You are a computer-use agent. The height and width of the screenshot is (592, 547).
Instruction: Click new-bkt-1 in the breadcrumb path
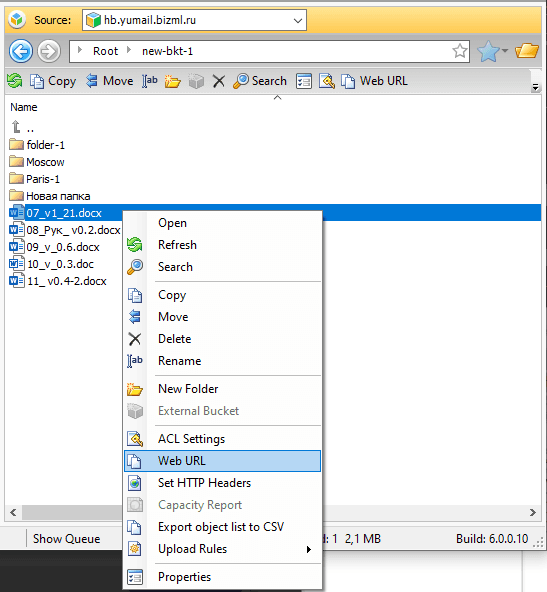click(167, 51)
